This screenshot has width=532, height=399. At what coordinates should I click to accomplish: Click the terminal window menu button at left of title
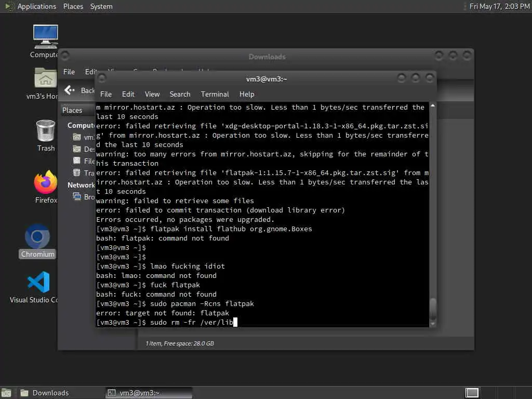point(102,79)
